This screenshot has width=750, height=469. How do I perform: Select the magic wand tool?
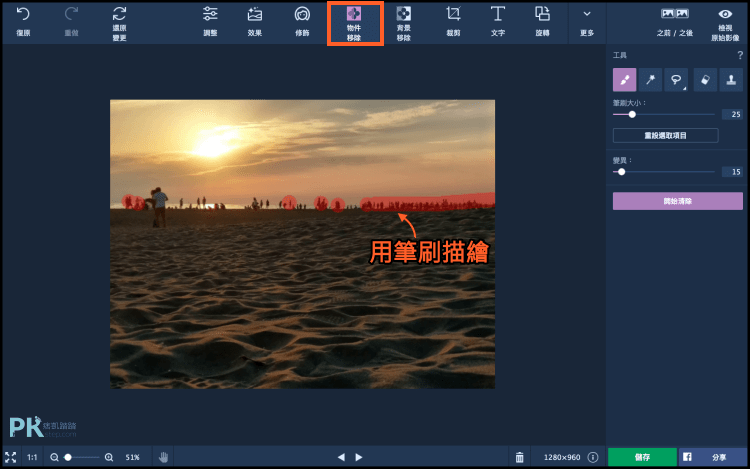click(651, 80)
